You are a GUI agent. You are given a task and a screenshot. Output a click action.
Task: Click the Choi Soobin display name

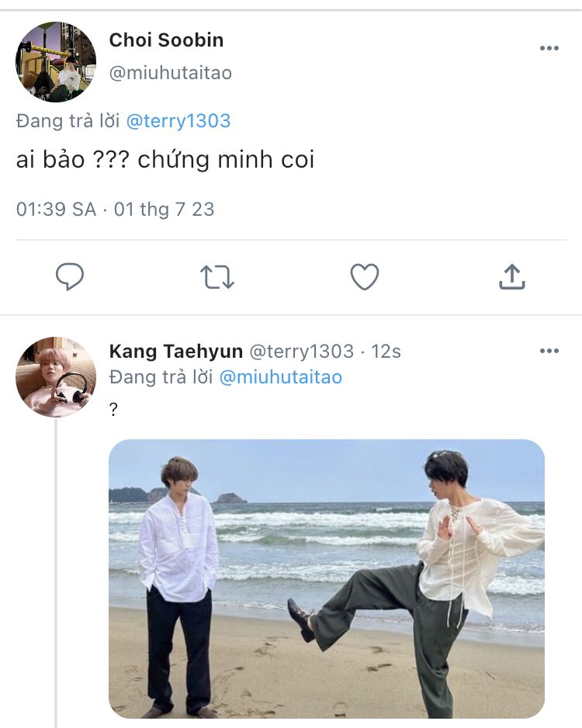pos(166,40)
